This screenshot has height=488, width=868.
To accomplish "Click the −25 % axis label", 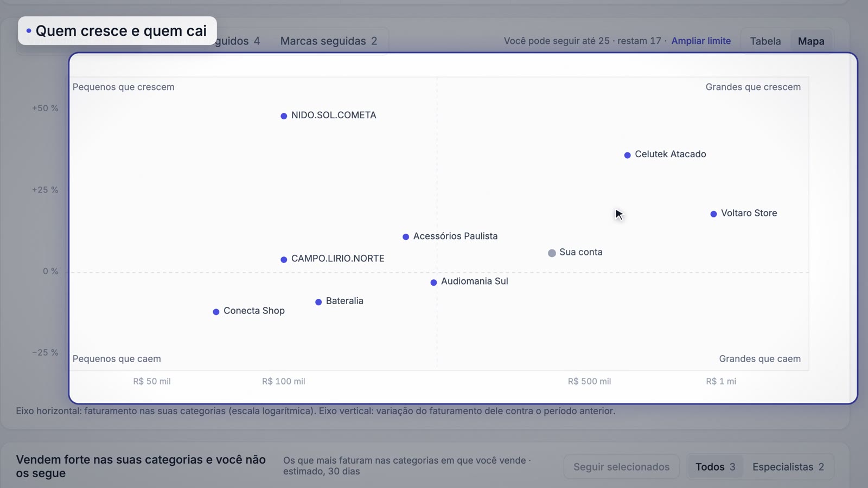I will pyautogui.click(x=45, y=352).
